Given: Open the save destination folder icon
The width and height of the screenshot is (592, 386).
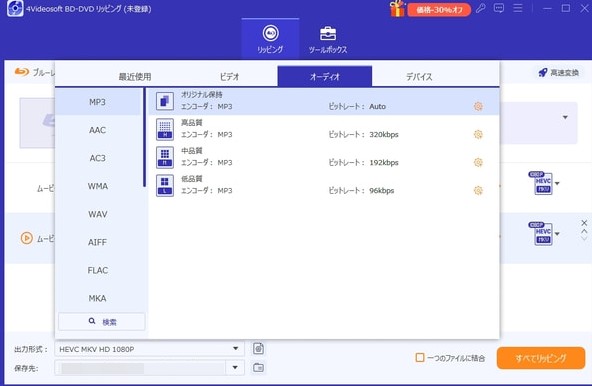Looking at the screenshot, I should [258, 367].
